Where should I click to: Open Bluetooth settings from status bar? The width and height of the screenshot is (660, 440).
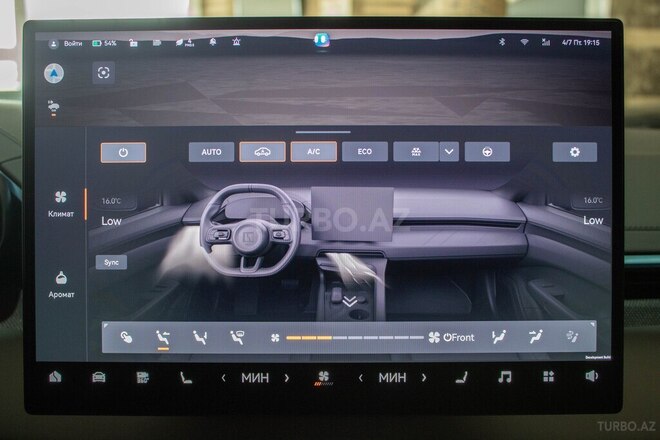tap(502, 42)
